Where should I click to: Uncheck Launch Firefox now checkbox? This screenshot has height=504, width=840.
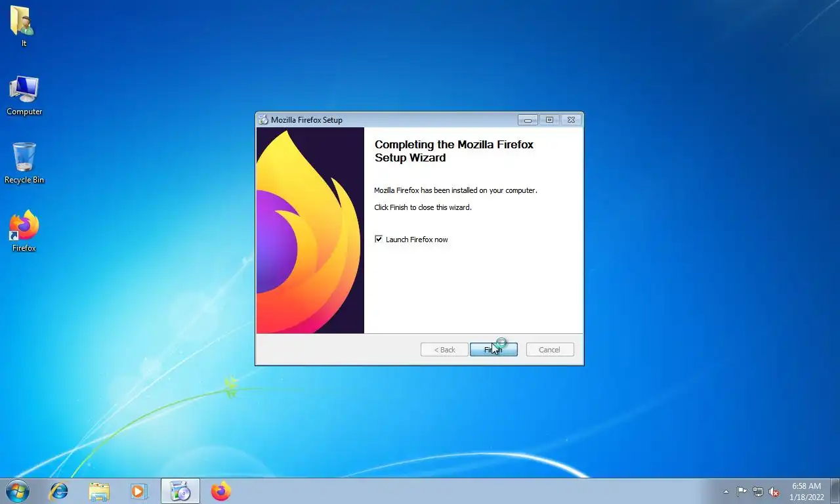[379, 239]
